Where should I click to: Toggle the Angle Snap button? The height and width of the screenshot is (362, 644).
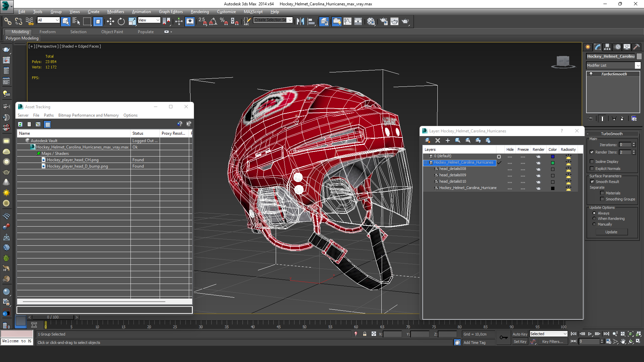pos(213,21)
